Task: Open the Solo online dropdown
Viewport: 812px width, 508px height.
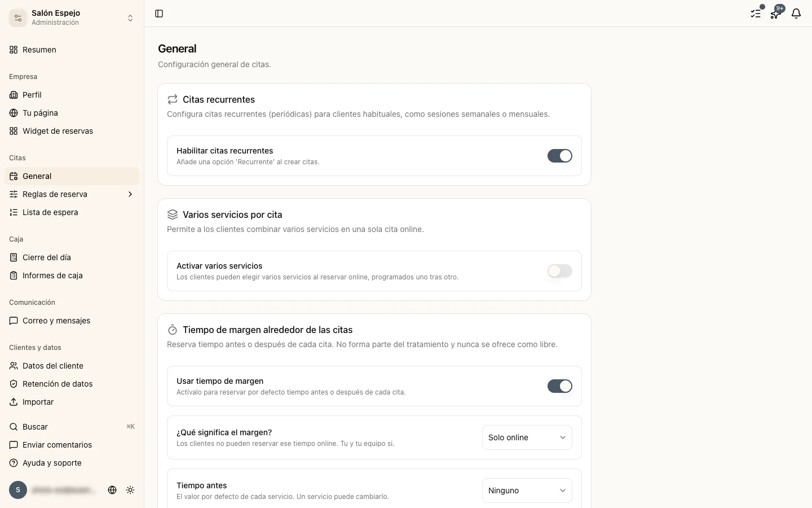Action: click(527, 437)
